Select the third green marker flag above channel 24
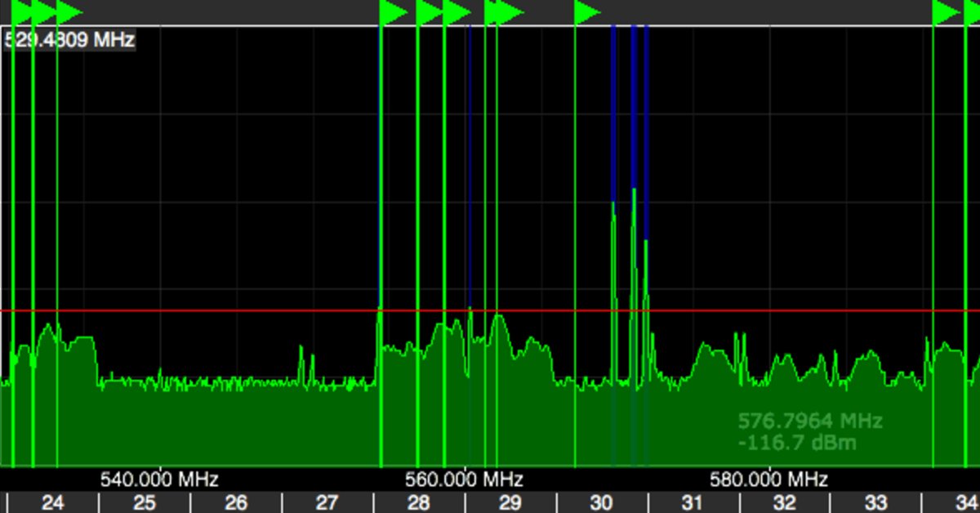The image size is (980, 513). point(68,12)
